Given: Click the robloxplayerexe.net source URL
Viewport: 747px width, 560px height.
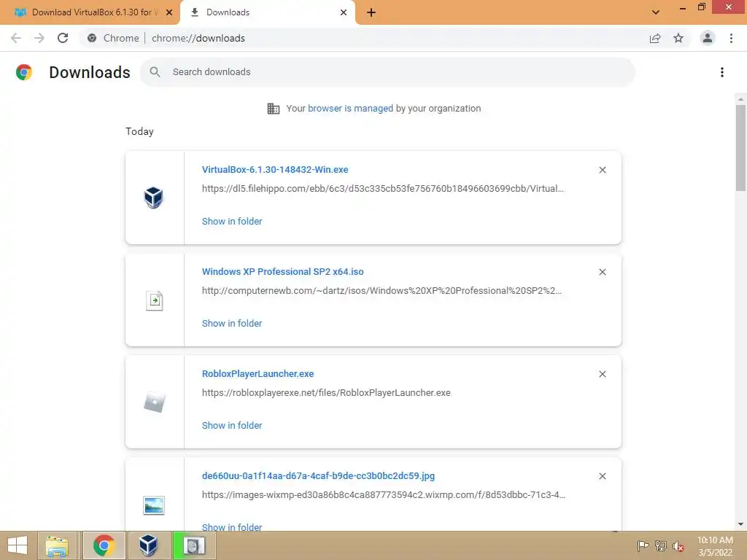Looking at the screenshot, I should [x=326, y=393].
